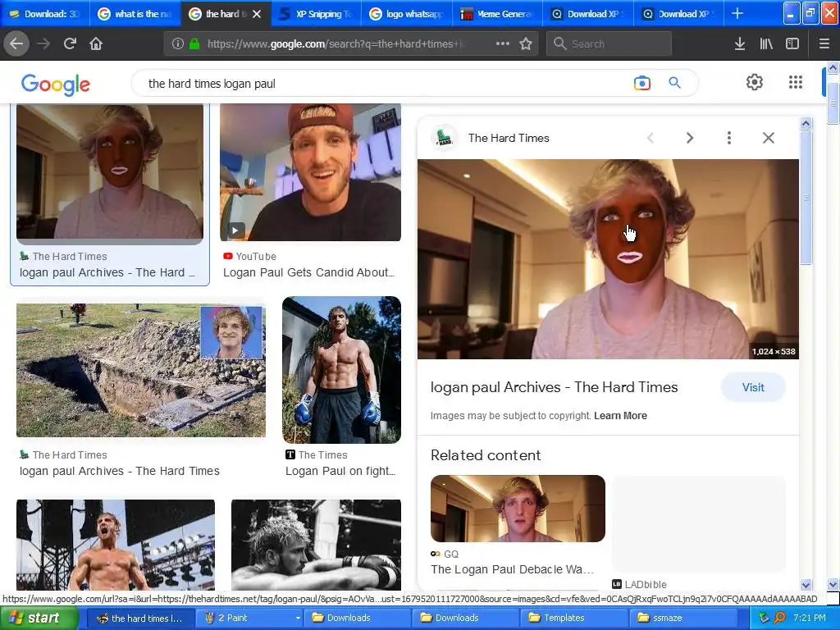Open the large preview image
The height and width of the screenshot is (630, 840).
(608, 258)
